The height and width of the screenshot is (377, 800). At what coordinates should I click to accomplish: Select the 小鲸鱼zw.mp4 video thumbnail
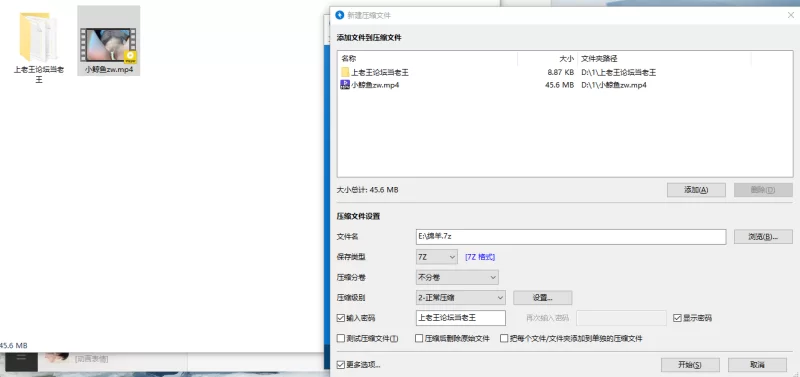tap(109, 45)
